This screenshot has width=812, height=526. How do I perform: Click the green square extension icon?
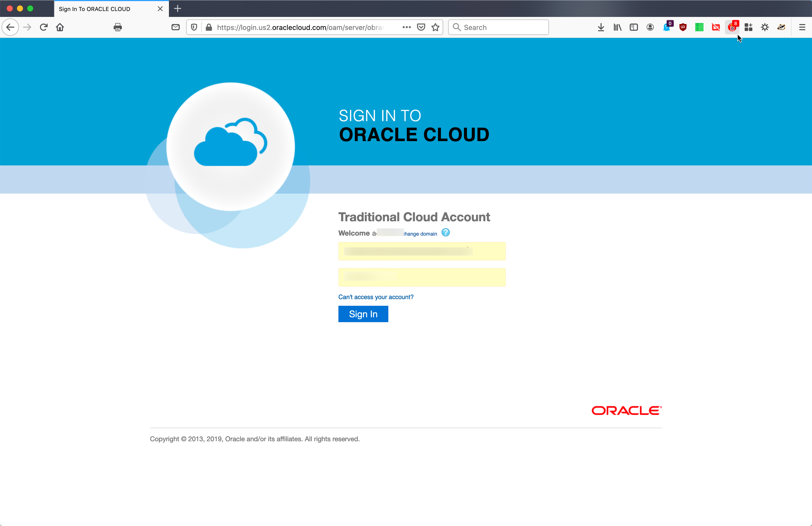point(699,27)
